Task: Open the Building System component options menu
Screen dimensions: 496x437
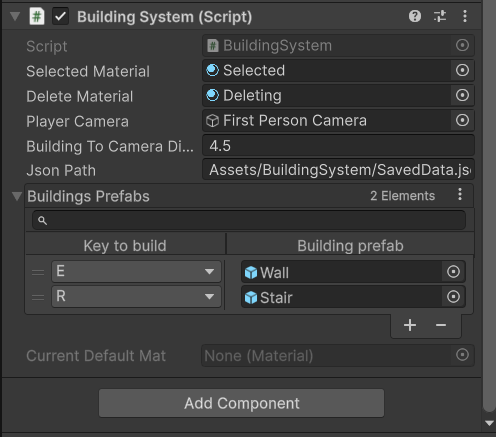Action: [x=465, y=16]
